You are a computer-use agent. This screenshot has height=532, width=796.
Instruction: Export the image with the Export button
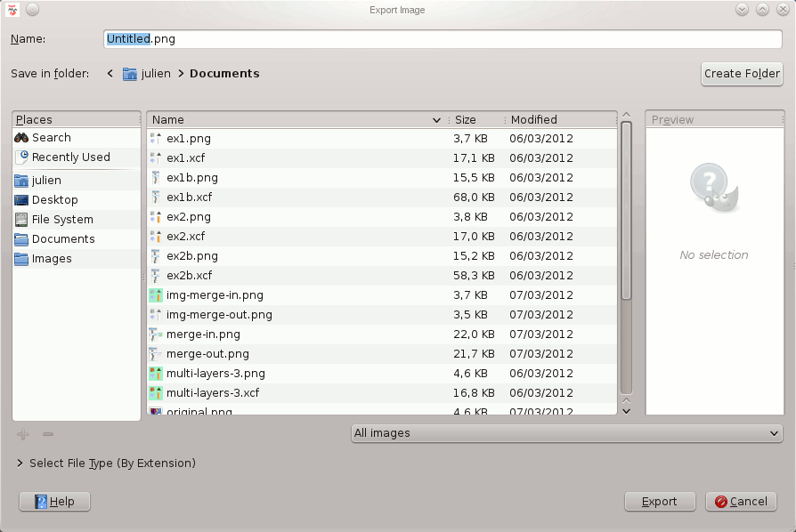coord(660,501)
